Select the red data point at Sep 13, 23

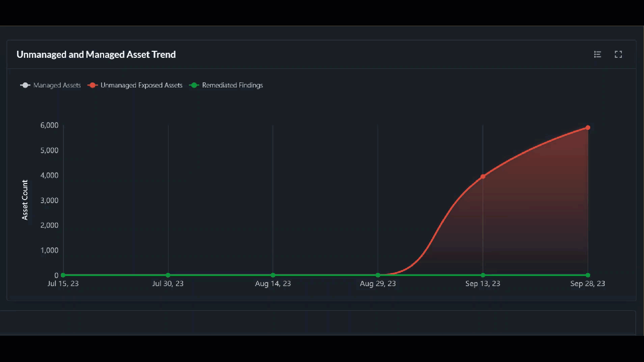tap(483, 176)
